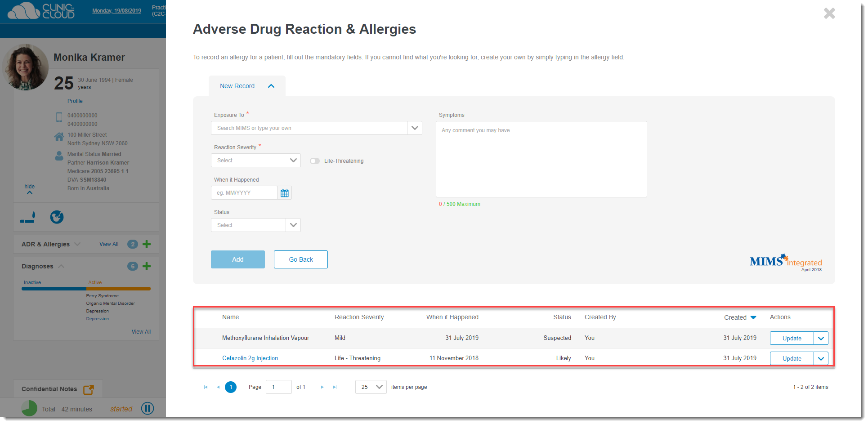Viewport: 868px width, 424px height.
Task: Click the Monday 19/08/2019 date link
Action: click(117, 11)
